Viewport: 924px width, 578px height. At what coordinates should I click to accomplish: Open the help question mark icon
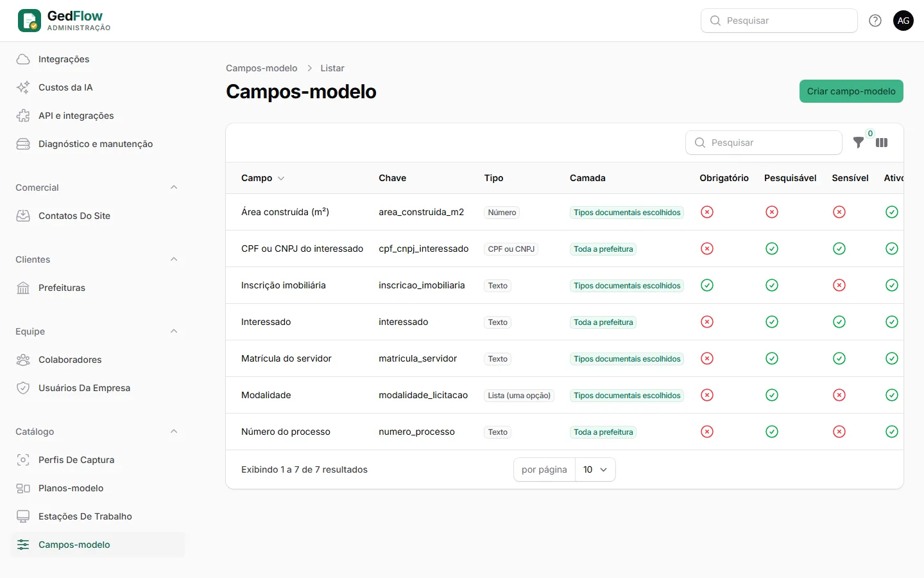pos(875,21)
